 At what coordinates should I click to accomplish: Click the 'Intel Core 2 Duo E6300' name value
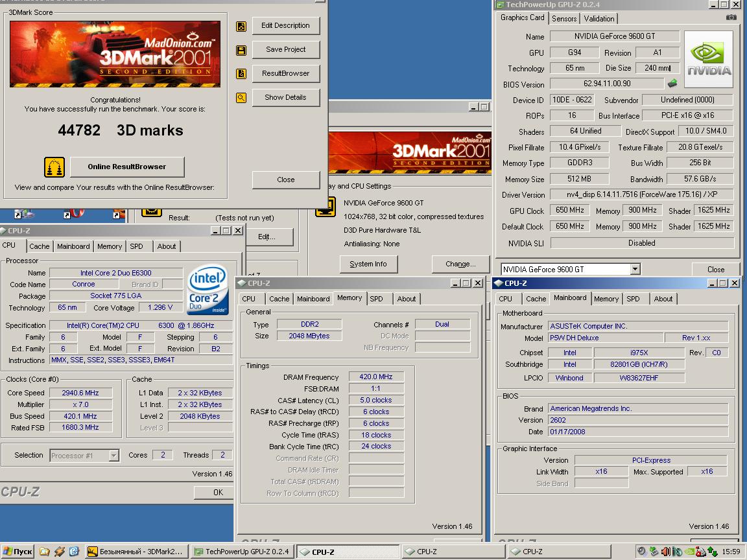point(116,273)
